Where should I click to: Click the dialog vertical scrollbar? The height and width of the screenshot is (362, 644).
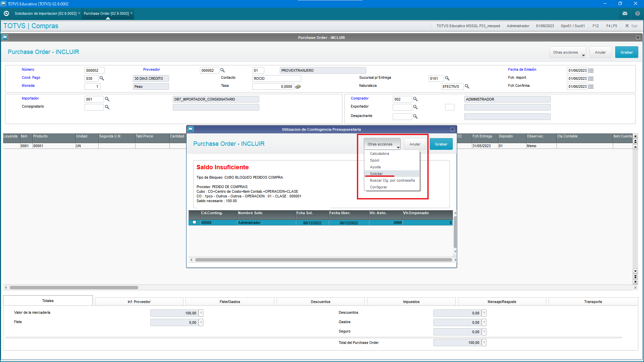[455, 231]
